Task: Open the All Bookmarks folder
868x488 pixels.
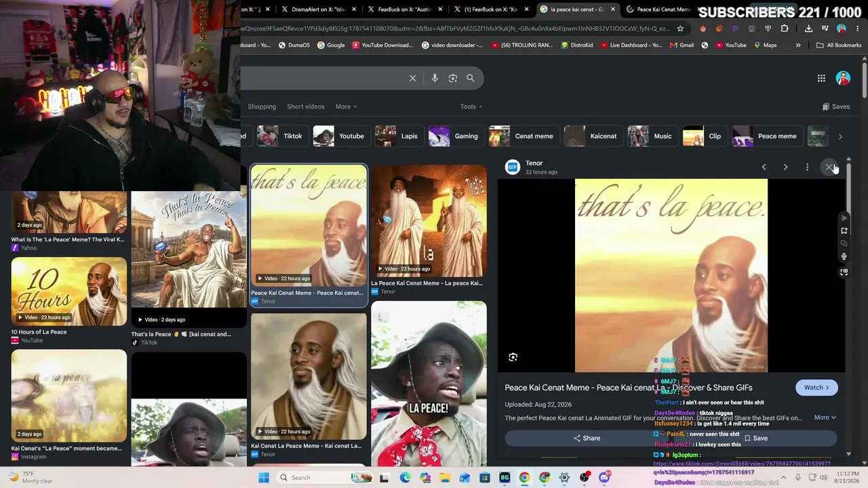Action: coord(839,45)
